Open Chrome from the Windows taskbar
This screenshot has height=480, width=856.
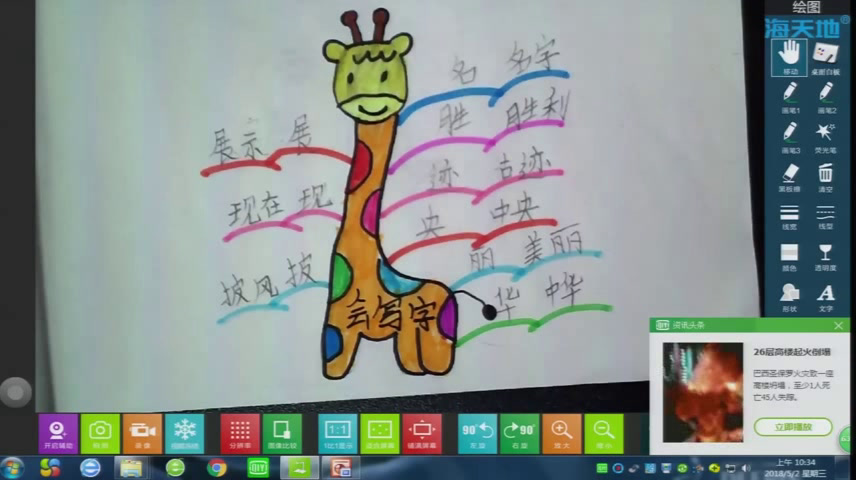[217, 467]
